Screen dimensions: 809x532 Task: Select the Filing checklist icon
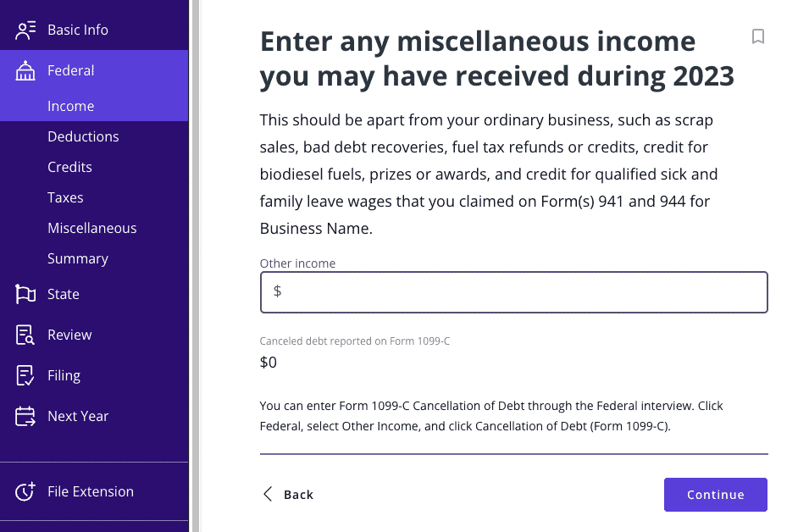click(x=25, y=375)
